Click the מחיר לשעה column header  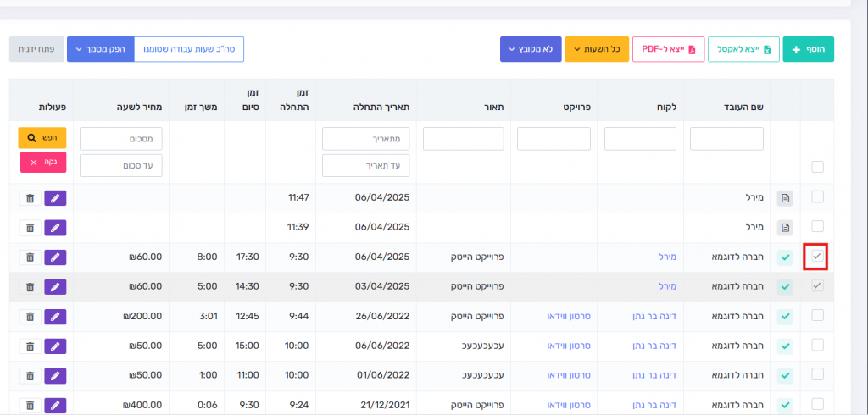[x=140, y=108]
